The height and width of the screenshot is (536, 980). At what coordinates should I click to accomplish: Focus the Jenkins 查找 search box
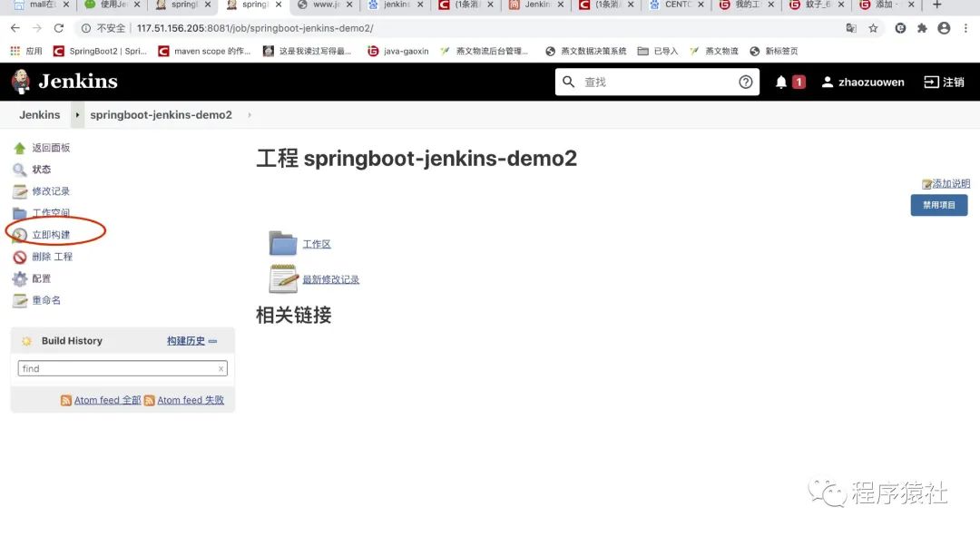(656, 82)
